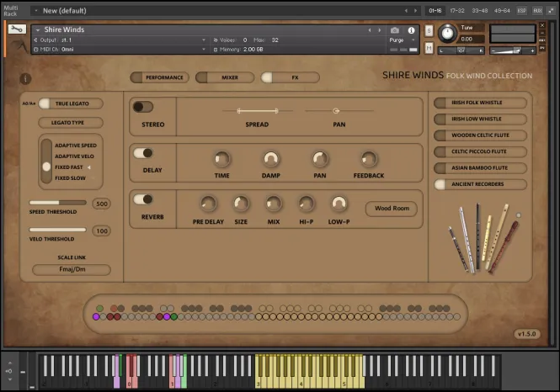Choose the Asian Bamboo Flute instrument
This screenshot has height=392, width=560.
coord(479,167)
